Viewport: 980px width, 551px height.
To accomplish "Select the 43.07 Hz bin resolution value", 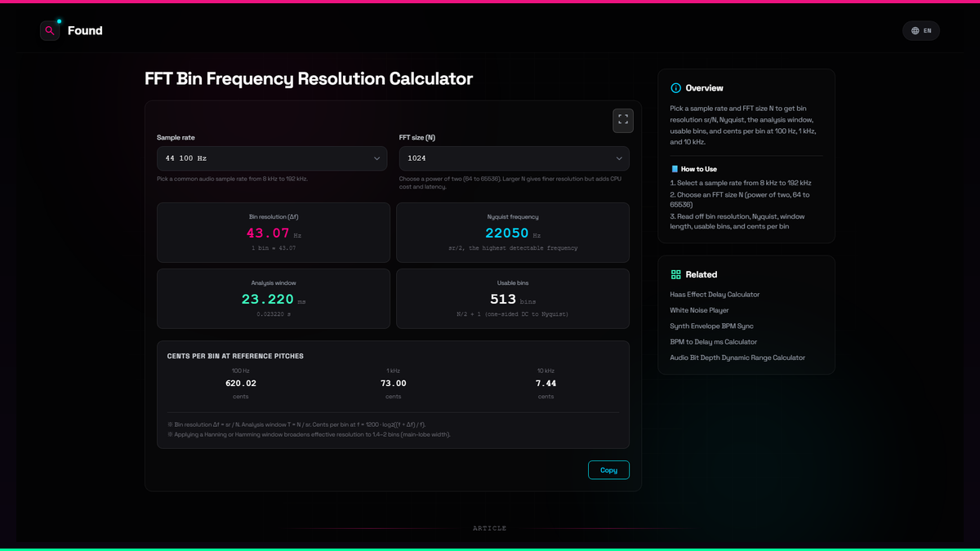I will click(x=269, y=233).
